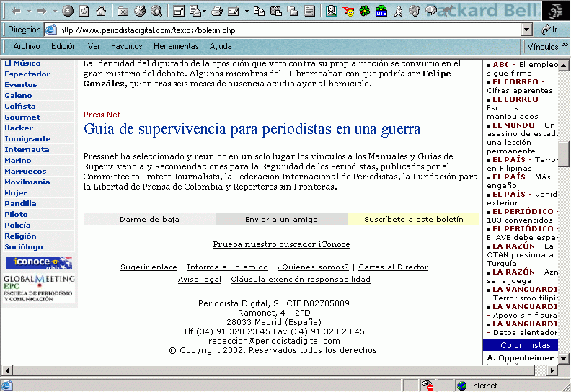Print the page with printer icon
The height and width of the screenshot is (392, 571).
(x=217, y=12)
